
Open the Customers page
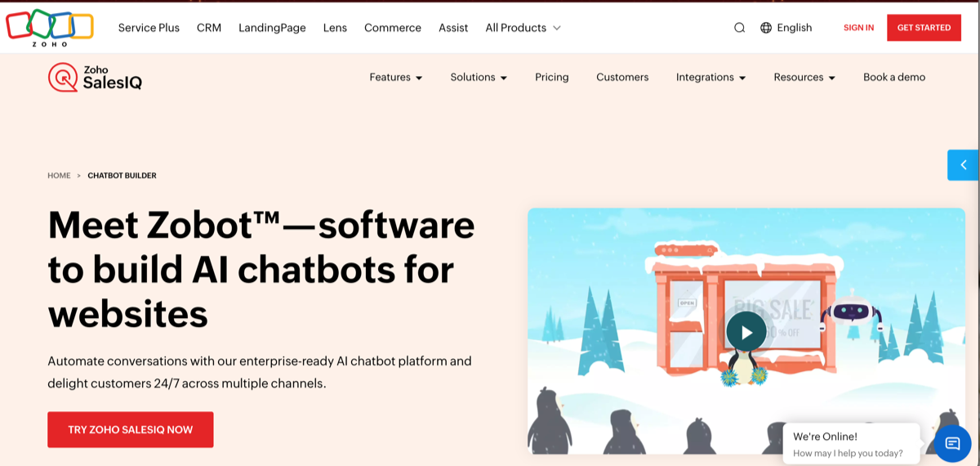[x=622, y=78]
